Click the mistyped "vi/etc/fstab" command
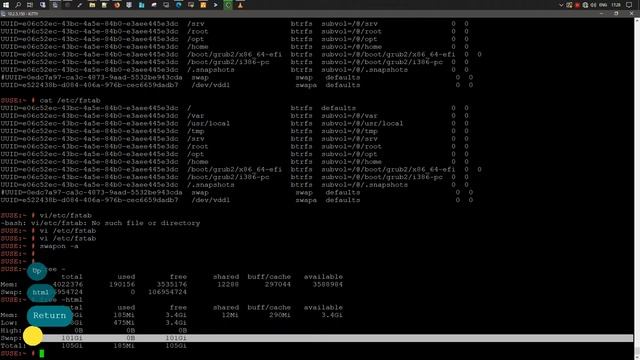The width and height of the screenshot is (640, 360). 66,216
